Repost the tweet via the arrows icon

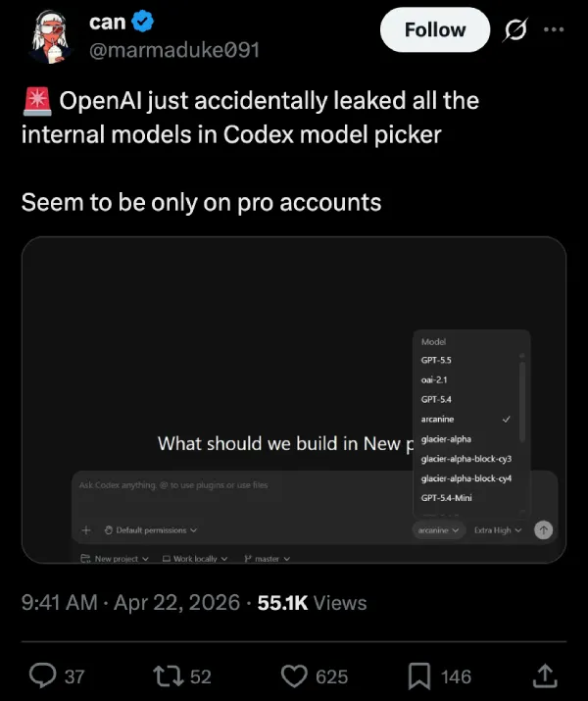168,676
